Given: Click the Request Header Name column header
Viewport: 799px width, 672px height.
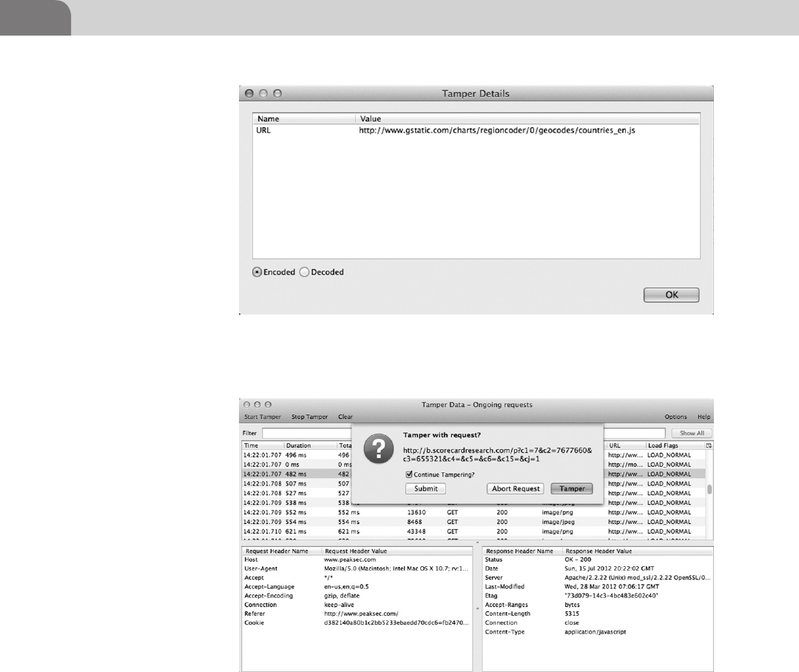Looking at the screenshot, I should pyautogui.click(x=281, y=551).
